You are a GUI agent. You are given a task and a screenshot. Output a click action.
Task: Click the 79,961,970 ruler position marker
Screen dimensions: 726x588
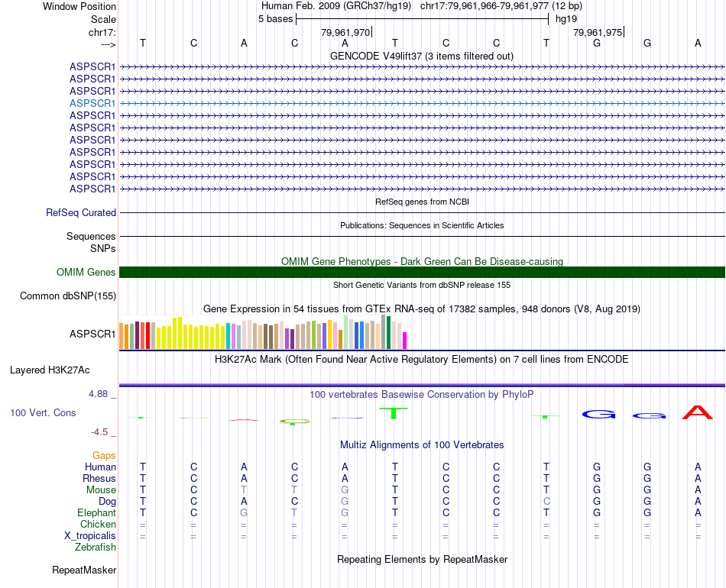(x=345, y=32)
